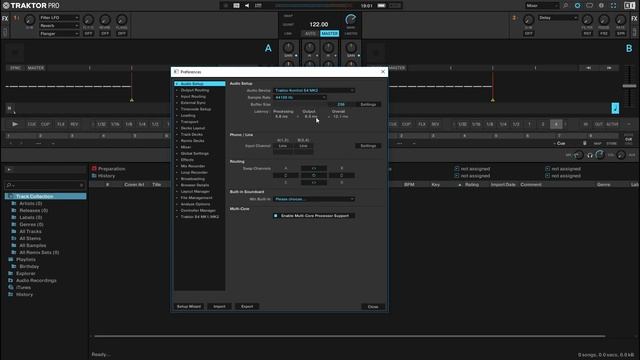This screenshot has width=640, height=360.
Task: Select External Sync in preferences list
Action: click(193, 103)
